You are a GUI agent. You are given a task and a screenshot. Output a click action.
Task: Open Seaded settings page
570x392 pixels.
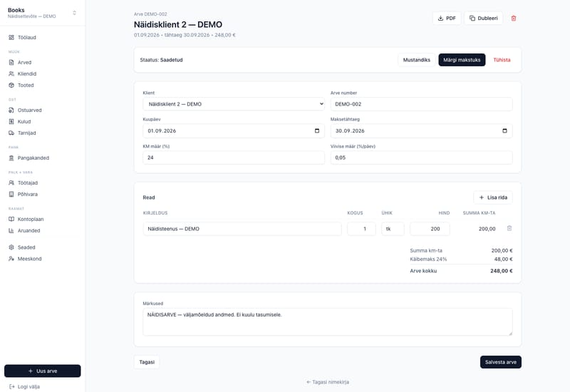43,247
